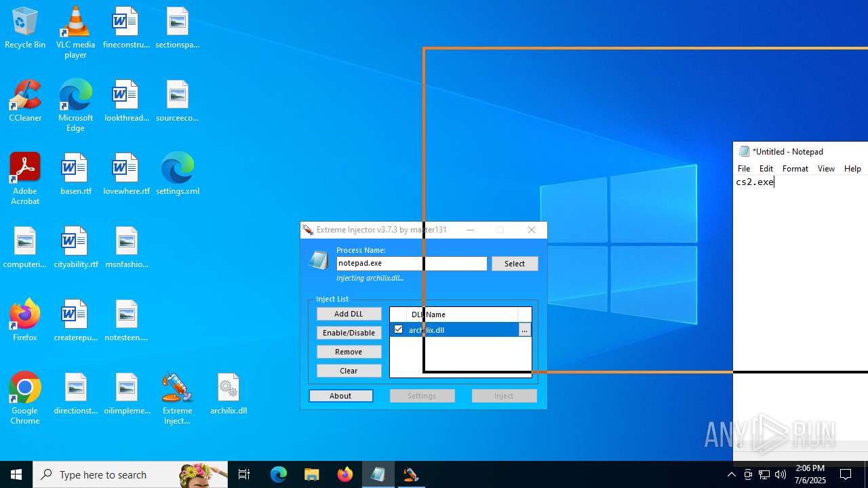This screenshot has width=868, height=488.
Task: Click the Add DLL button
Action: pos(349,314)
